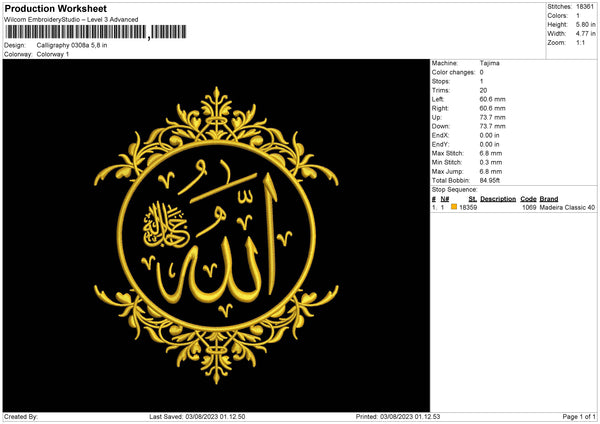The image size is (600, 424).
Task: Click the Wilcom EmbroideryStudio Level 3 Advanced text
Action: pos(71,20)
